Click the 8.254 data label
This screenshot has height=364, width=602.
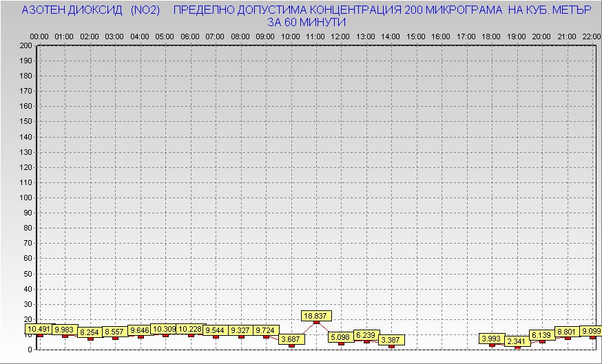[x=90, y=332]
